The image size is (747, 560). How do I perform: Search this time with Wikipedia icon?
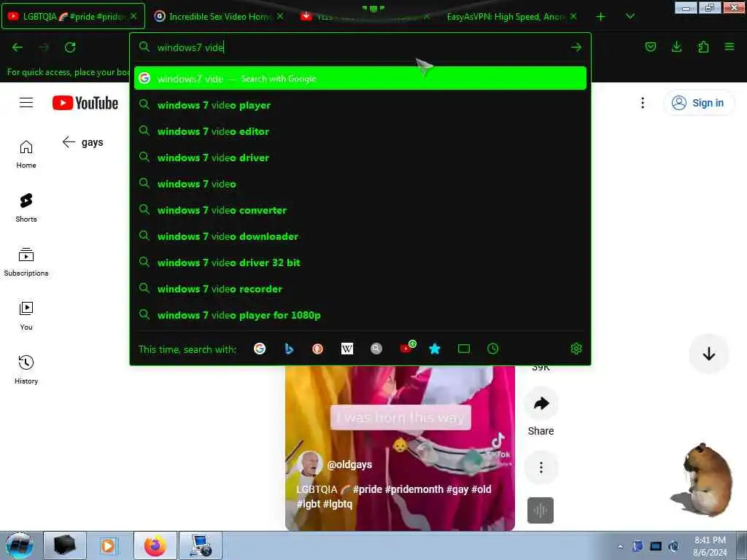[347, 349]
